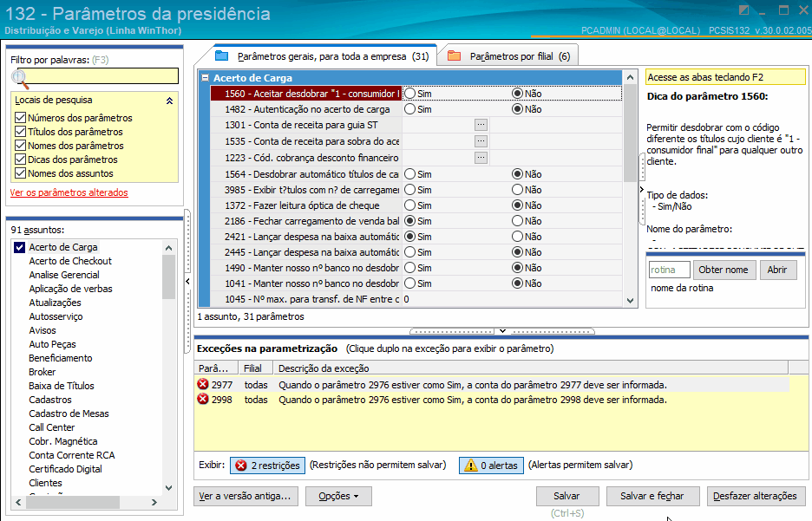Click the Descrição da exceção column header
Viewport: 812px width, 521px height.
click(530, 368)
